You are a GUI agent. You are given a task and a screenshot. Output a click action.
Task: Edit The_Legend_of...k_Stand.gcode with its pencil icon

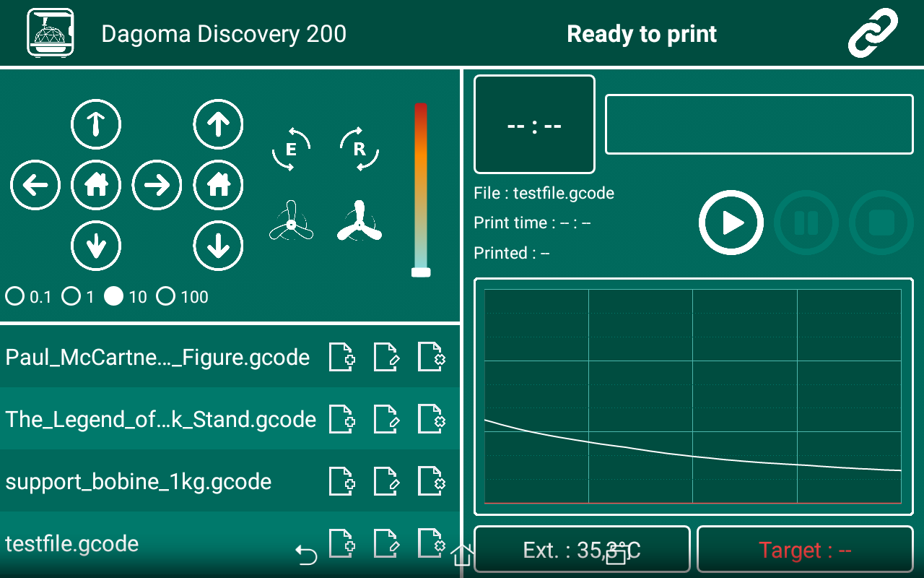tap(386, 419)
